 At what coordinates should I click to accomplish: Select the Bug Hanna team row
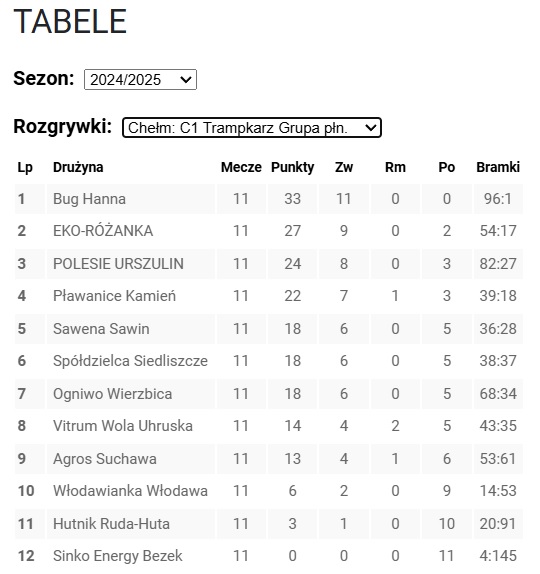pyautogui.click(x=269, y=199)
